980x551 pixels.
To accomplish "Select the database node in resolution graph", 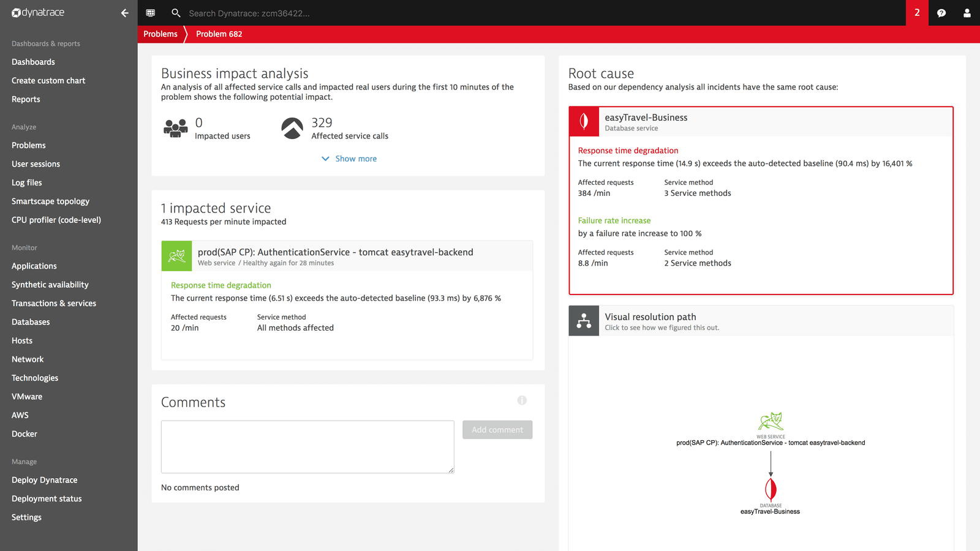I will click(x=771, y=490).
